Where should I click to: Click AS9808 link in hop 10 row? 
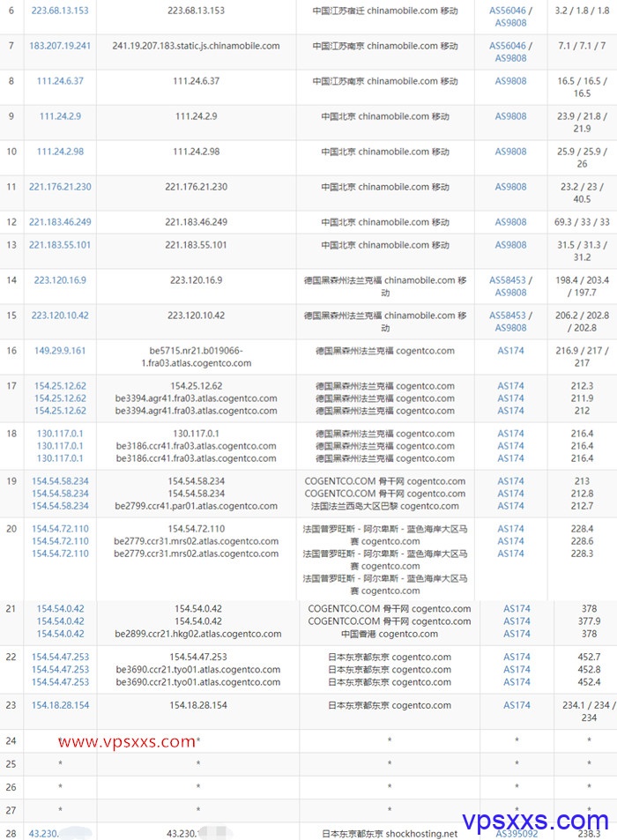point(510,152)
